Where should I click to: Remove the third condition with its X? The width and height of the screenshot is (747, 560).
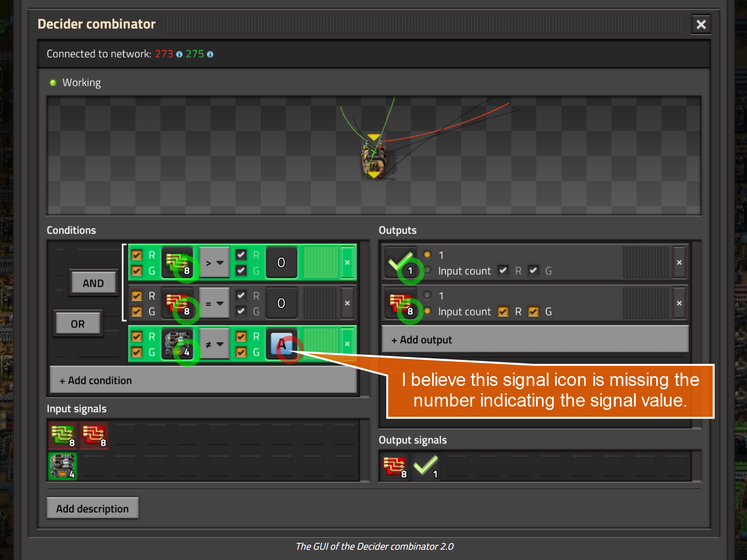(347, 344)
